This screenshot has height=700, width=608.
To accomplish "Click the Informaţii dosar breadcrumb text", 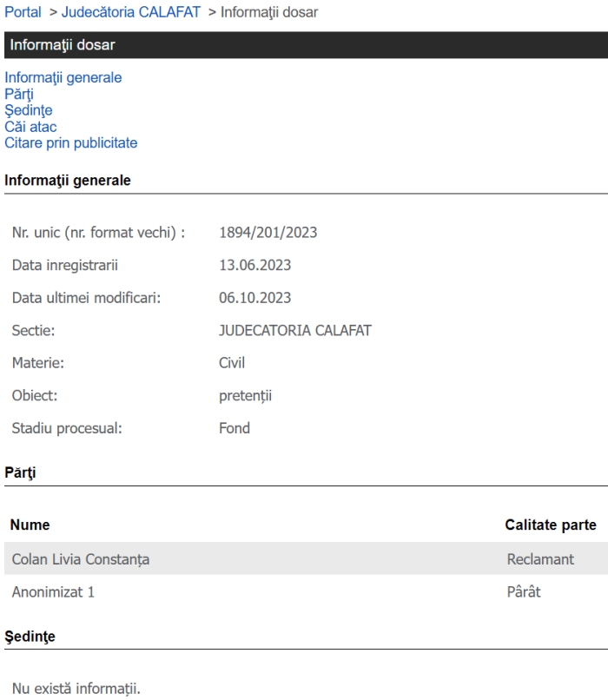I will [x=269, y=12].
